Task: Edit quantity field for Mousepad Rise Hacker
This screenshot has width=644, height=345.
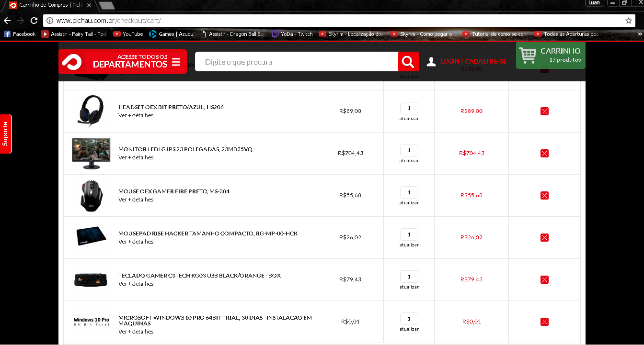Action: (x=409, y=234)
